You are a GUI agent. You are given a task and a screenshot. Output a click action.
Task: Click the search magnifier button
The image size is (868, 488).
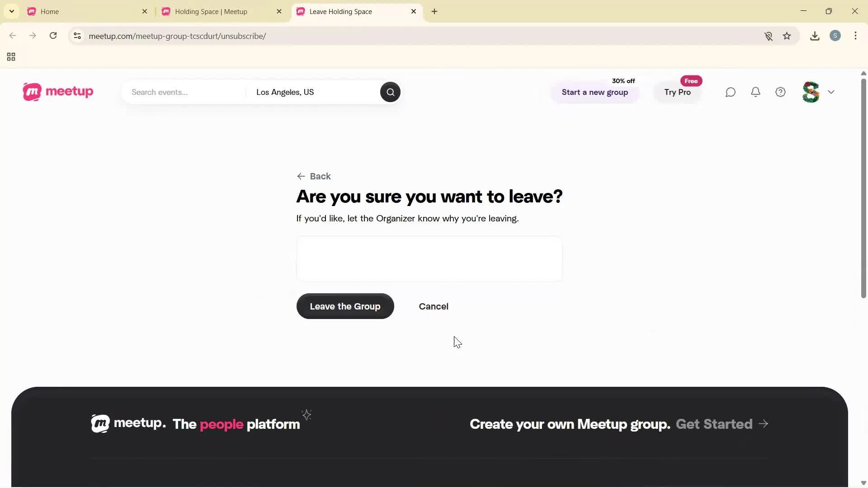(390, 92)
